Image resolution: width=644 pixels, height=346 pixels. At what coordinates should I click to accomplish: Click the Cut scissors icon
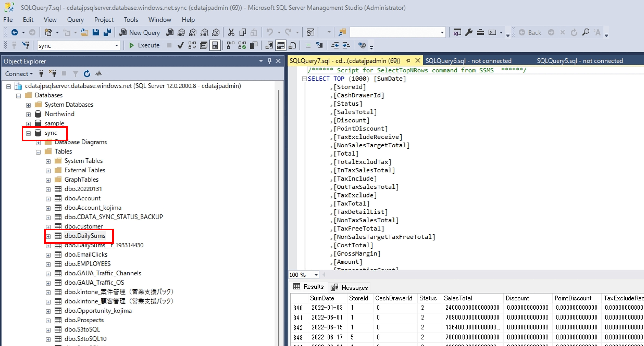pos(231,32)
